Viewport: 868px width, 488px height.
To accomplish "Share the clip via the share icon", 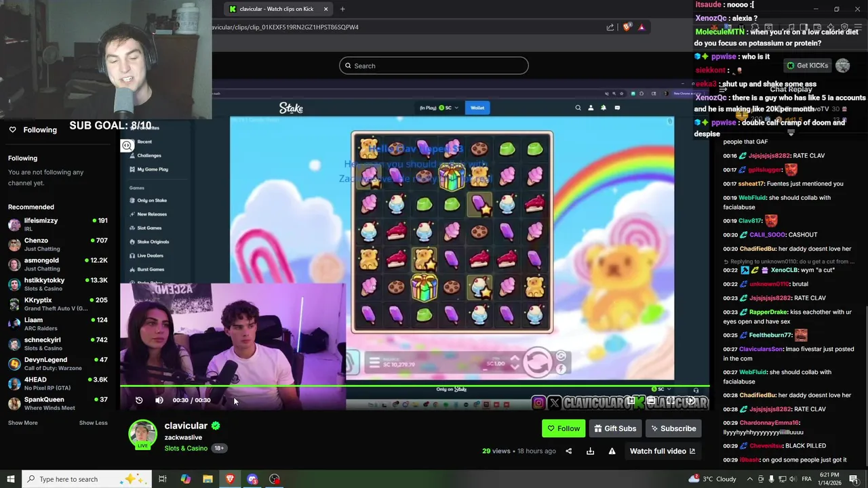I will (x=569, y=451).
